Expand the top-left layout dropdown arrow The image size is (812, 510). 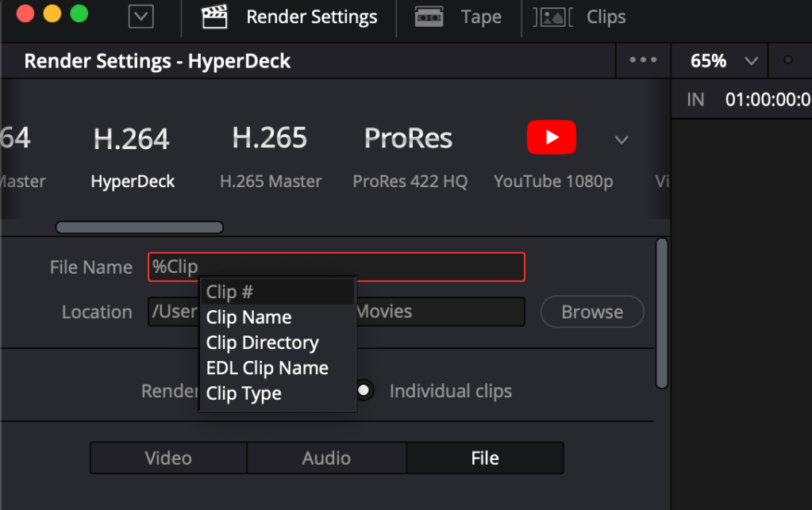coord(140,17)
